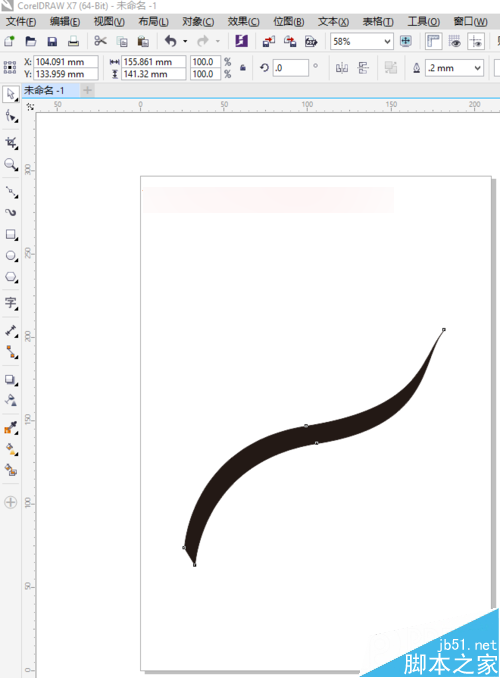Click the plus button to add a new document tab
This screenshot has width=500, height=678.
click(x=87, y=90)
